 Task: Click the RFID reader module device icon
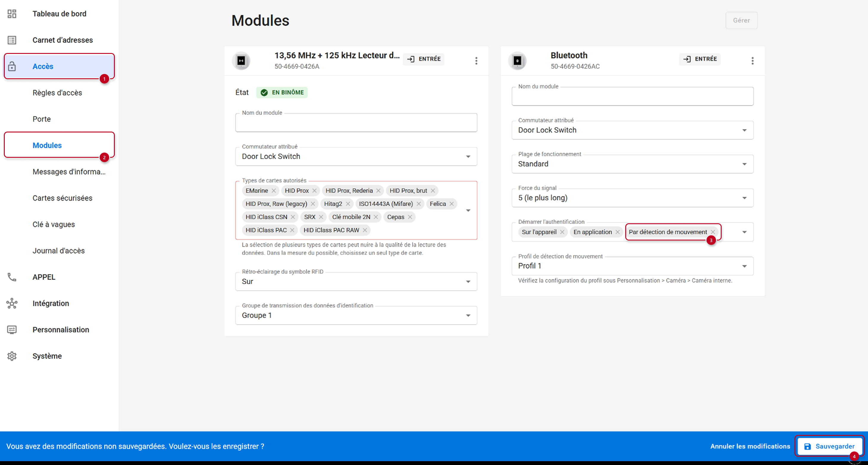241,61
